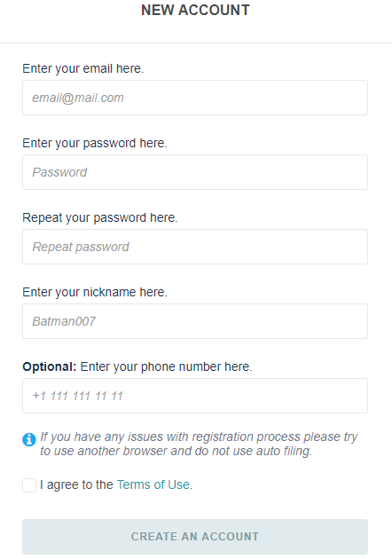Select the Password input box
Viewport: 392px width, 559px height.
(195, 172)
